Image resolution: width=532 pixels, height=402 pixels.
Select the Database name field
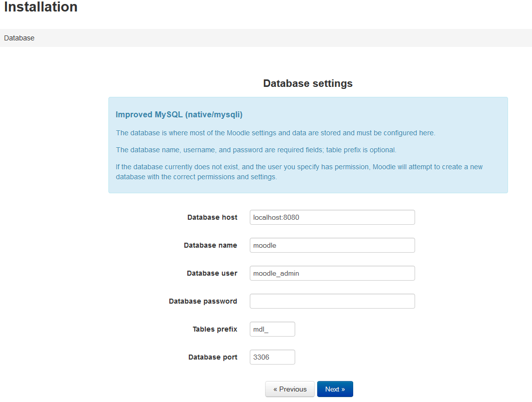[332, 245]
